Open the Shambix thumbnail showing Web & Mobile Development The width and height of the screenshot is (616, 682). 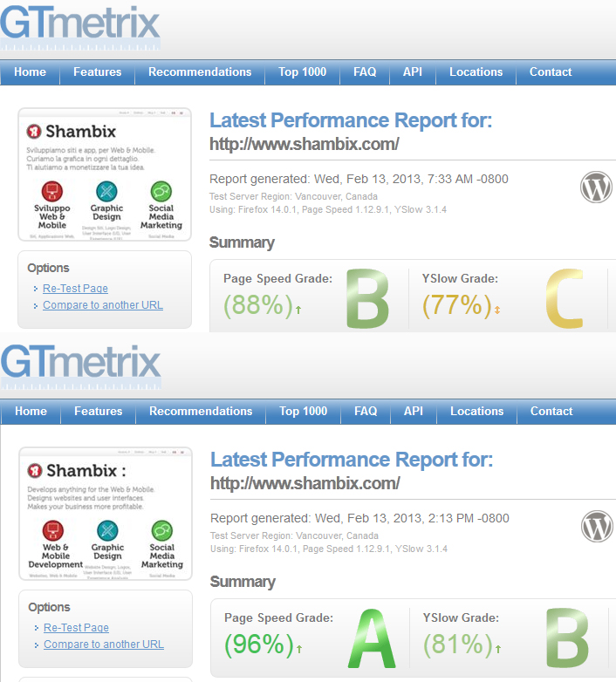click(x=106, y=514)
